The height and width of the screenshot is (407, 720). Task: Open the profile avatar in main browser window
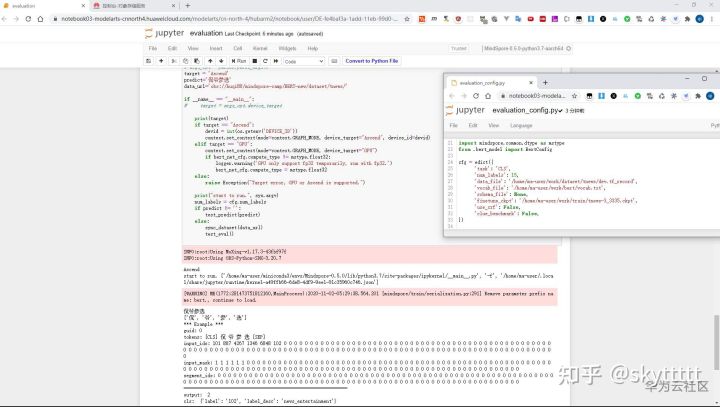click(x=699, y=19)
